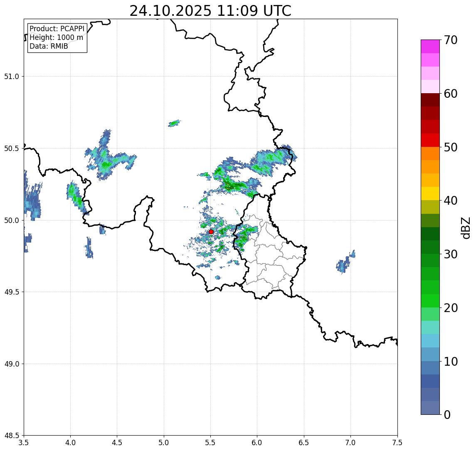Click the colorbar tick label 10
476x451 pixels.
450,362
